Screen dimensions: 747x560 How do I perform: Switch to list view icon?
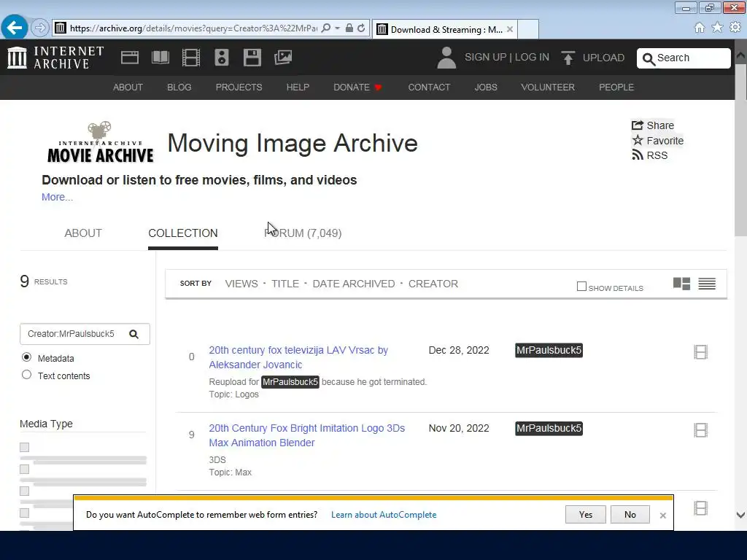pyautogui.click(x=707, y=284)
